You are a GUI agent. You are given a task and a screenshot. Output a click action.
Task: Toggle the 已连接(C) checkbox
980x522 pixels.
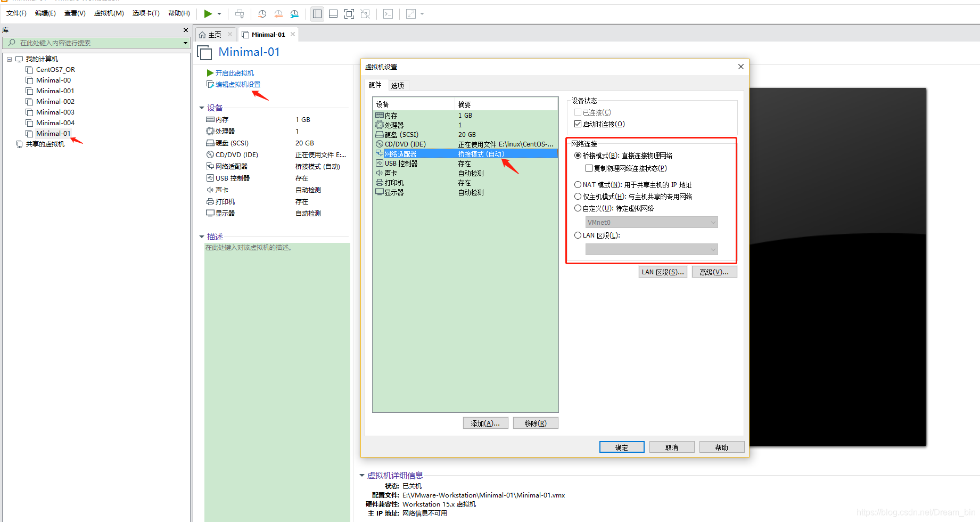tap(578, 112)
